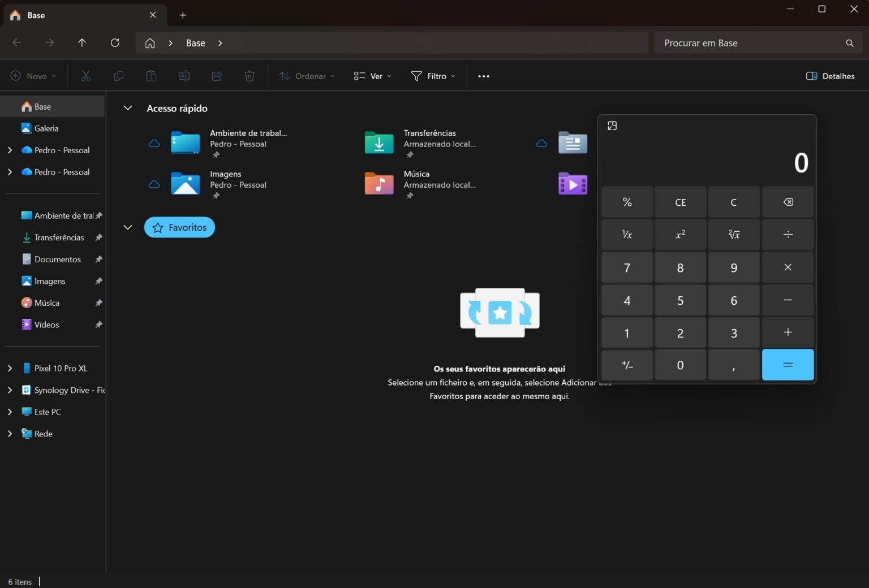Viewport: 869px width, 588px height.
Task: Click the search magnifier icon
Action: pyautogui.click(x=849, y=43)
